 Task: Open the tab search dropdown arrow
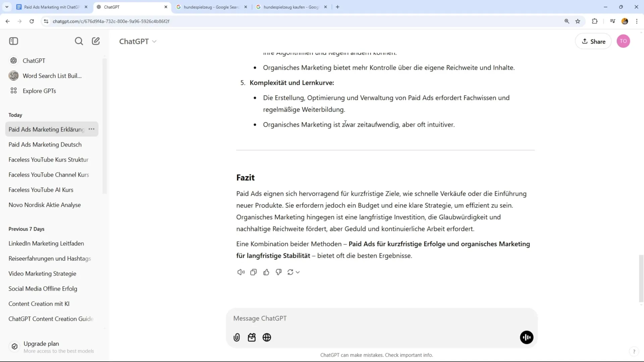point(7,7)
